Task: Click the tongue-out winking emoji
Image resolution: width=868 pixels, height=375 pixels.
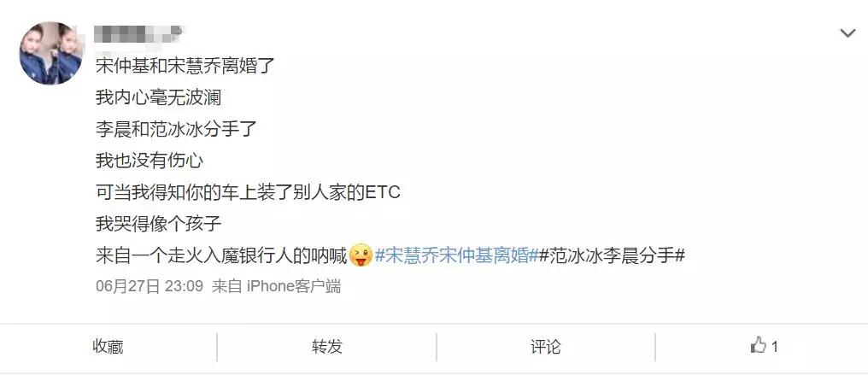Action: (361, 255)
